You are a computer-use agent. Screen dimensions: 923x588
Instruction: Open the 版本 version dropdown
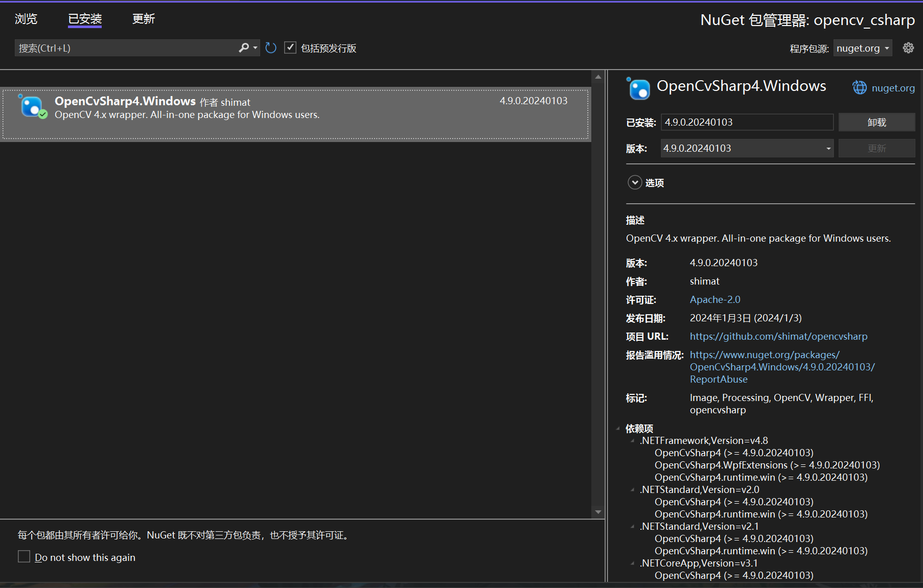point(827,148)
